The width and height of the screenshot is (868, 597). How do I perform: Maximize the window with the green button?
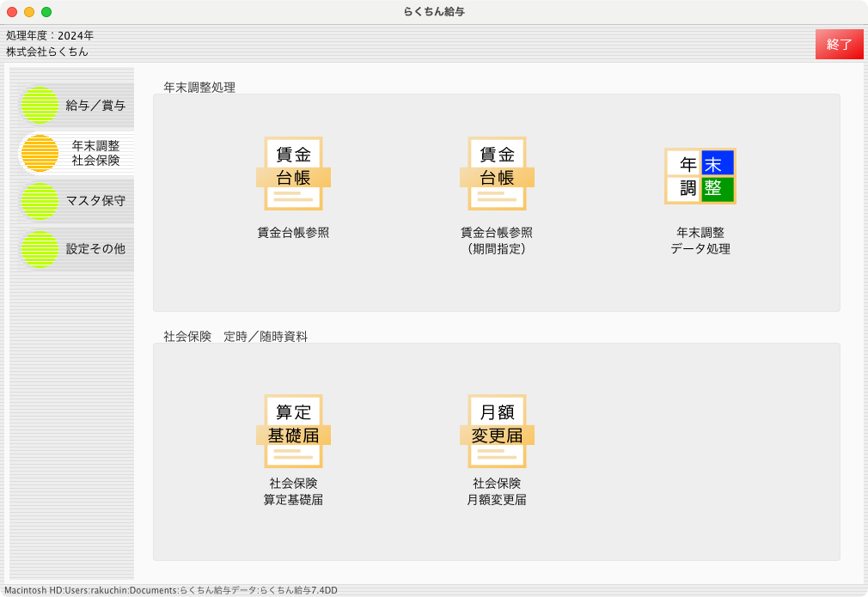tap(46, 12)
